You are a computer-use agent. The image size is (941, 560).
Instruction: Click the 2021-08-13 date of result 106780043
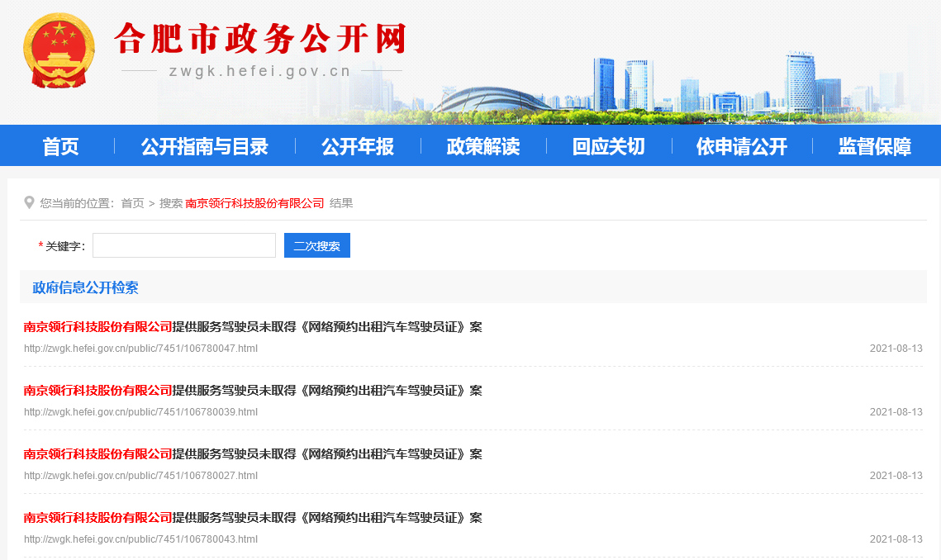[x=896, y=539]
